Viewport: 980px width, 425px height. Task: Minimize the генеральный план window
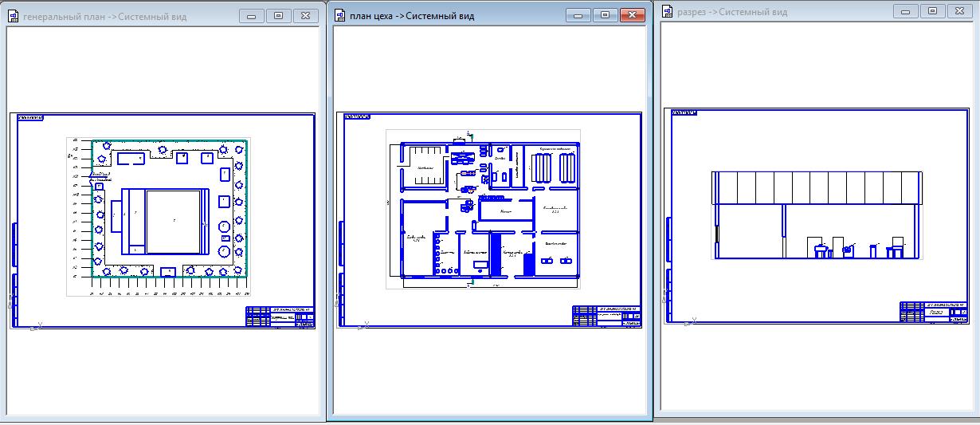pos(252,16)
